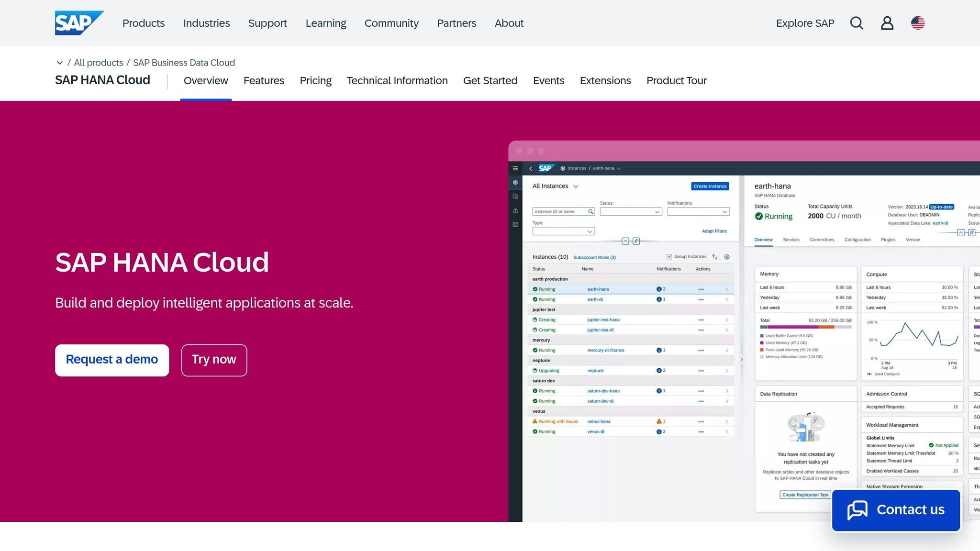Click the SAP logo in the top-left corner
Viewport: 980px width, 551px height.
(x=79, y=22)
